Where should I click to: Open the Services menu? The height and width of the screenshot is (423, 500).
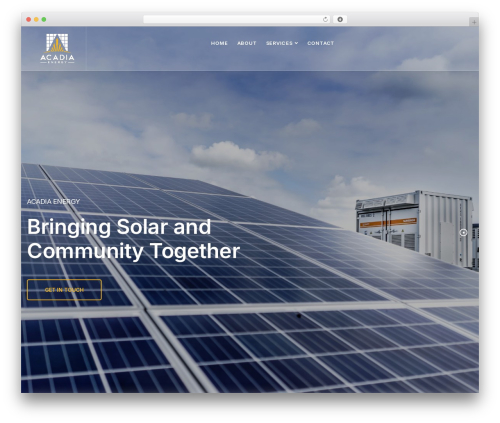tap(282, 43)
